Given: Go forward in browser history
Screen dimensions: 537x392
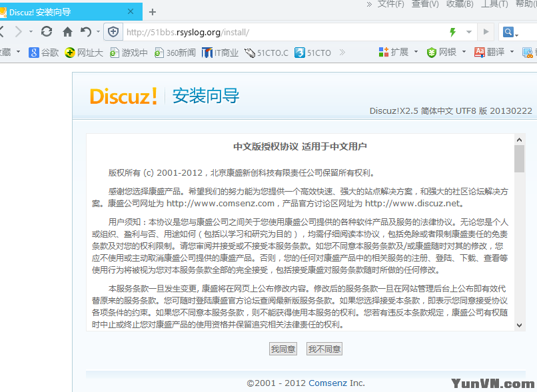Looking at the screenshot, I should [18, 32].
